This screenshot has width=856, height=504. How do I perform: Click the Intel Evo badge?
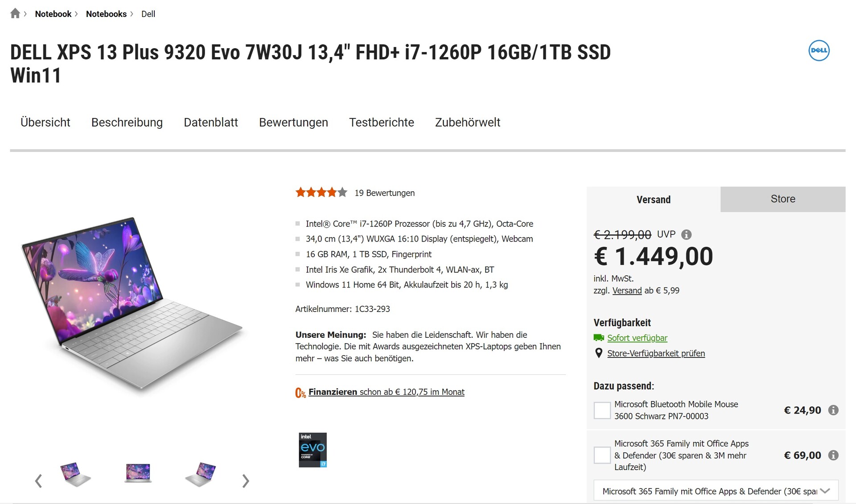coord(313,450)
